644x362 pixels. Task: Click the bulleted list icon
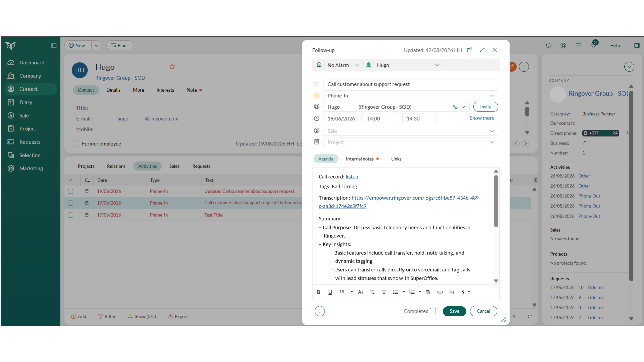pos(396,292)
